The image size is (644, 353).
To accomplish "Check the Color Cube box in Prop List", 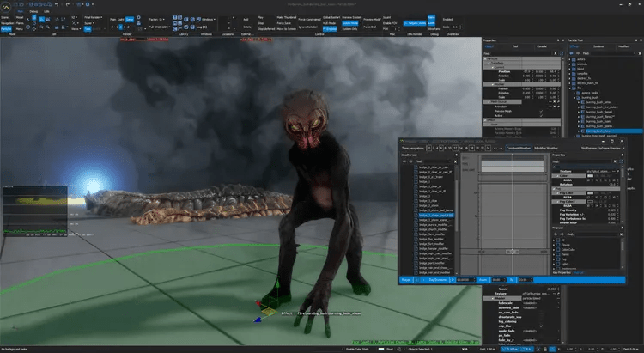I will (558, 249).
